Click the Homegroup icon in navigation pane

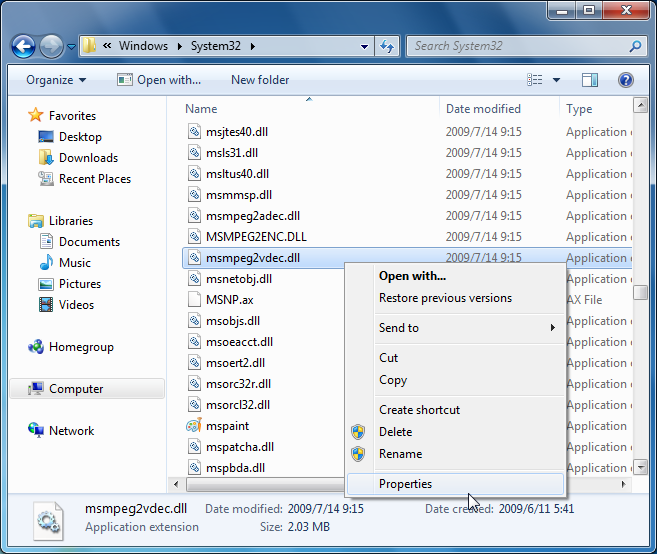[x=36, y=347]
